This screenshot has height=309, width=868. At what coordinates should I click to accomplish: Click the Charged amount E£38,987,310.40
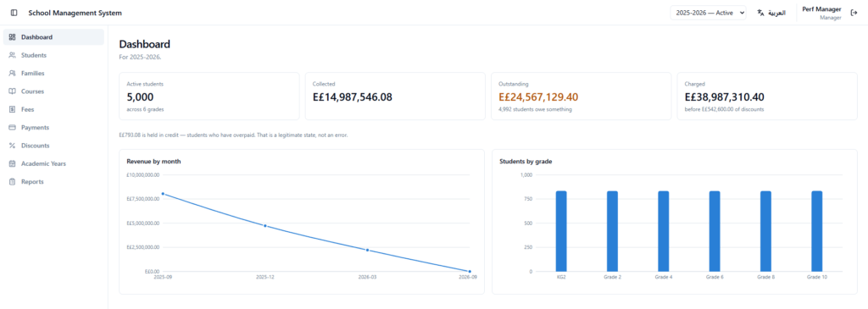pos(724,97)
